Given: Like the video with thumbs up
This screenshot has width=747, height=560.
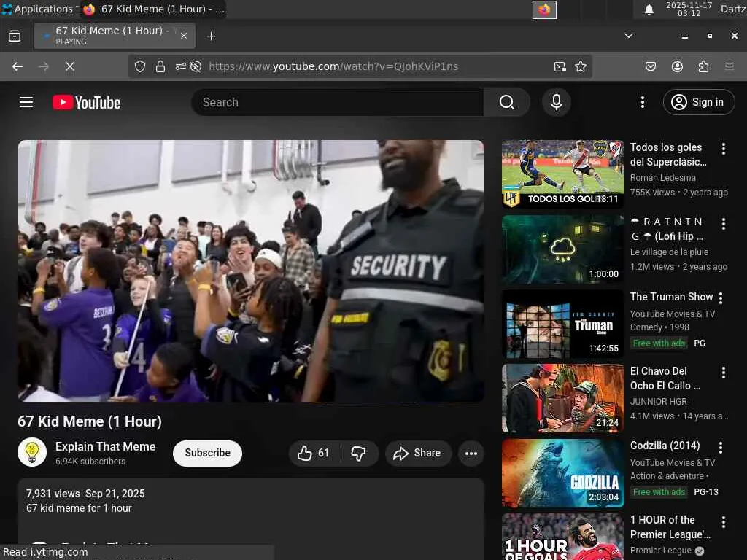Looking at the screenshot, I should coord(314,453).
